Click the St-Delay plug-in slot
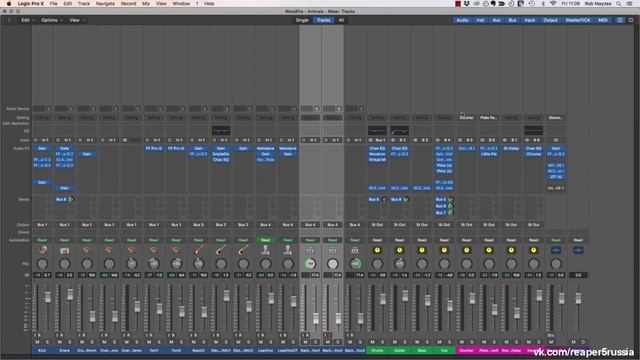 tap(511, 149)
